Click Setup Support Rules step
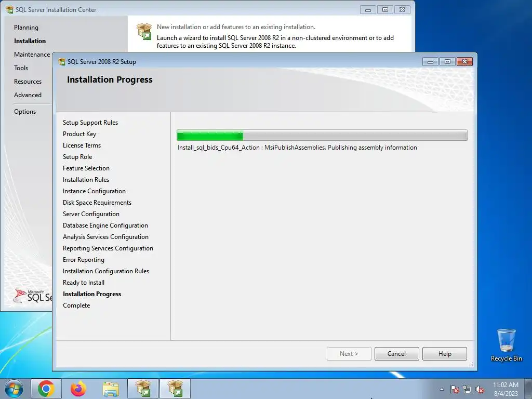532x399 pixels. click(x=90, y=123)
